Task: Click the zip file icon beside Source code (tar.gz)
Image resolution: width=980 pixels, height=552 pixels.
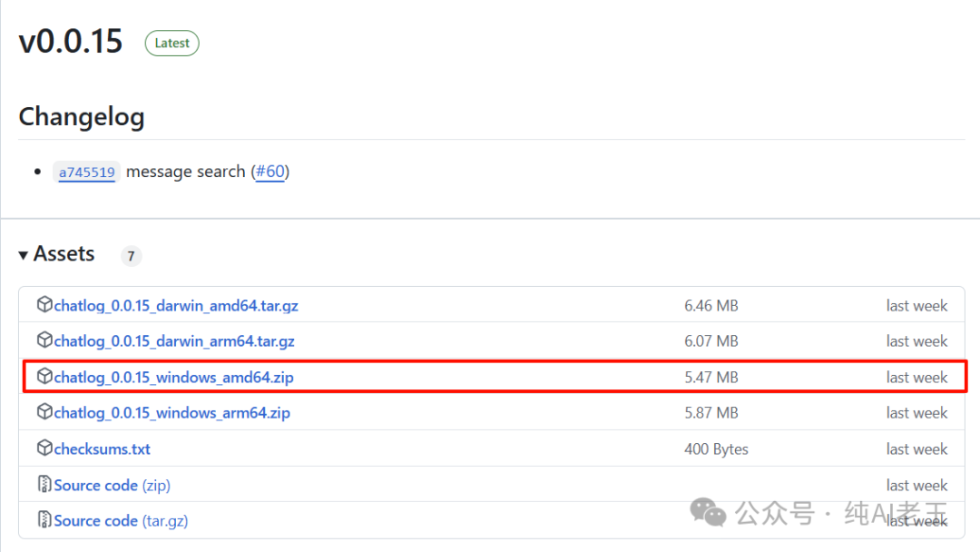Action: click(x=44, y=520)
